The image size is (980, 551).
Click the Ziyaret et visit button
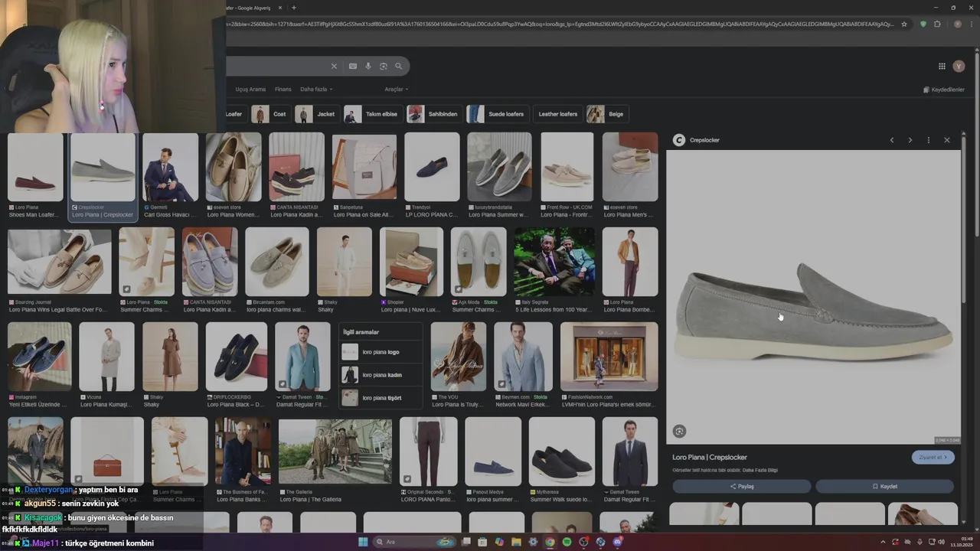coord(933,458)
